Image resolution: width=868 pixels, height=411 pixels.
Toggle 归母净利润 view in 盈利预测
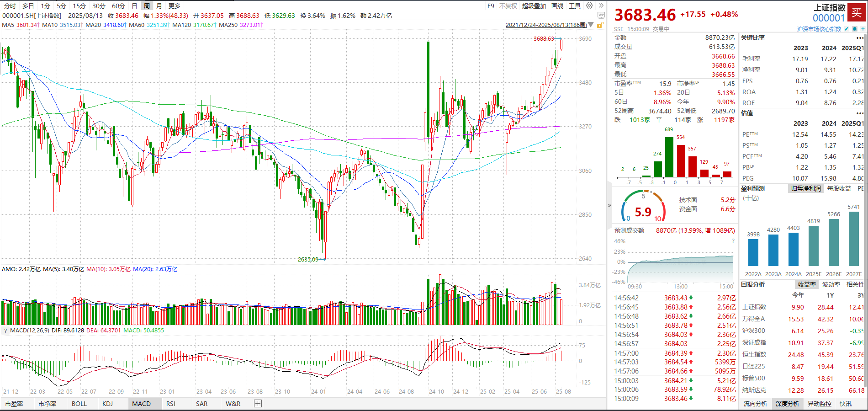[x=806, y=188]
